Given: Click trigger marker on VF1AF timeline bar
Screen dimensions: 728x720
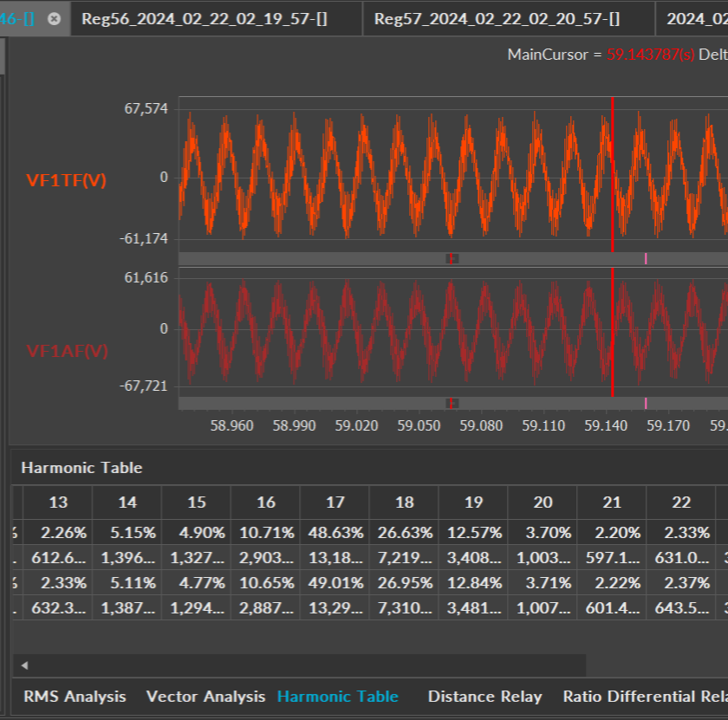Looking at the screenshot, I should (x=452, y=403).
